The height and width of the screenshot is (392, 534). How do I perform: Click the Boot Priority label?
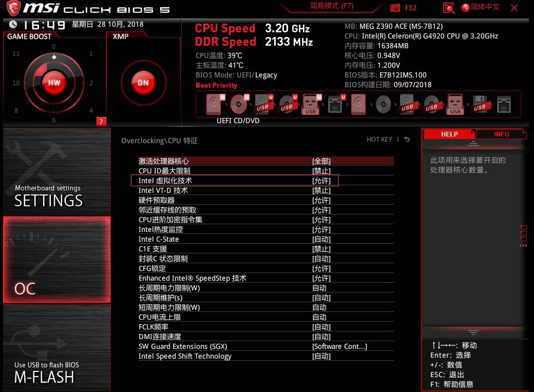pyautogui.click(x=216, y=85)
